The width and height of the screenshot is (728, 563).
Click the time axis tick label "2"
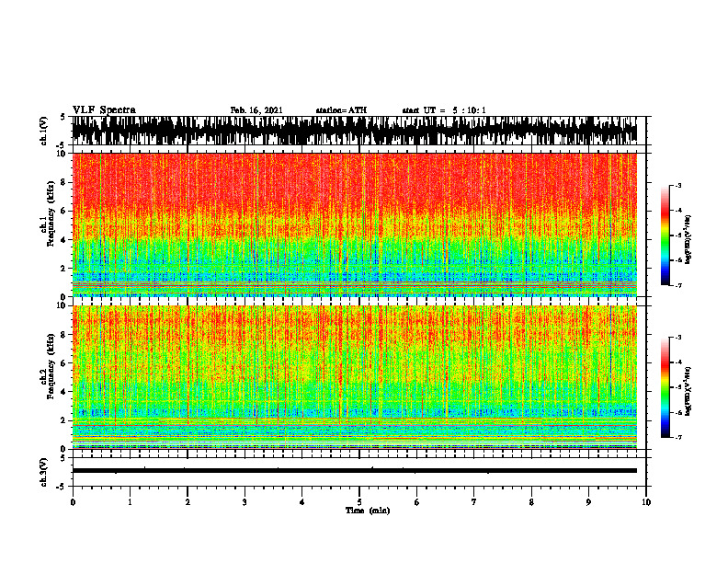(x=188, y=502)
